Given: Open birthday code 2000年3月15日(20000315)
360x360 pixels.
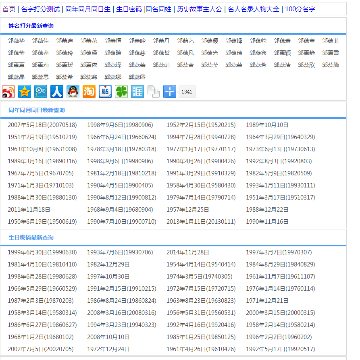Looking at the screenshot, I should (x=280, y=313).
